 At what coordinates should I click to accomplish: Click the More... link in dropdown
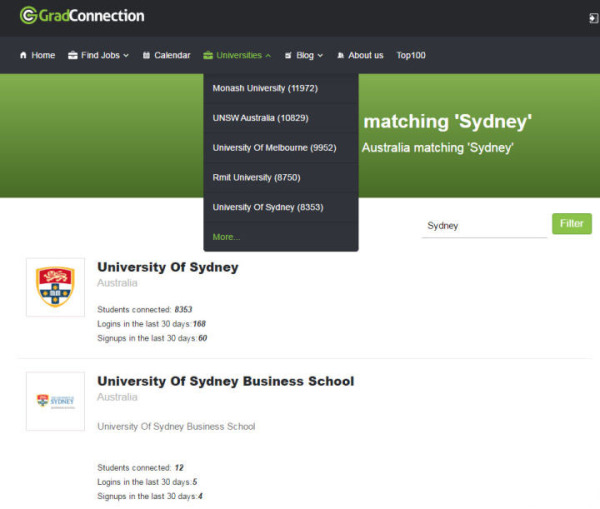coord(227,237)
